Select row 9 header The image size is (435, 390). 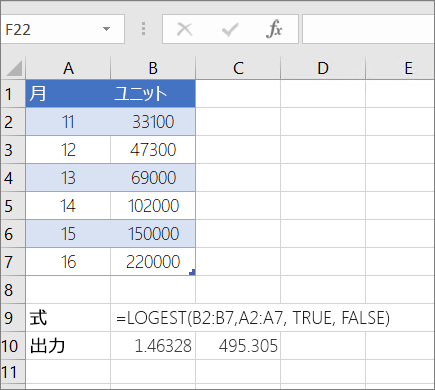tap(13, 318)
